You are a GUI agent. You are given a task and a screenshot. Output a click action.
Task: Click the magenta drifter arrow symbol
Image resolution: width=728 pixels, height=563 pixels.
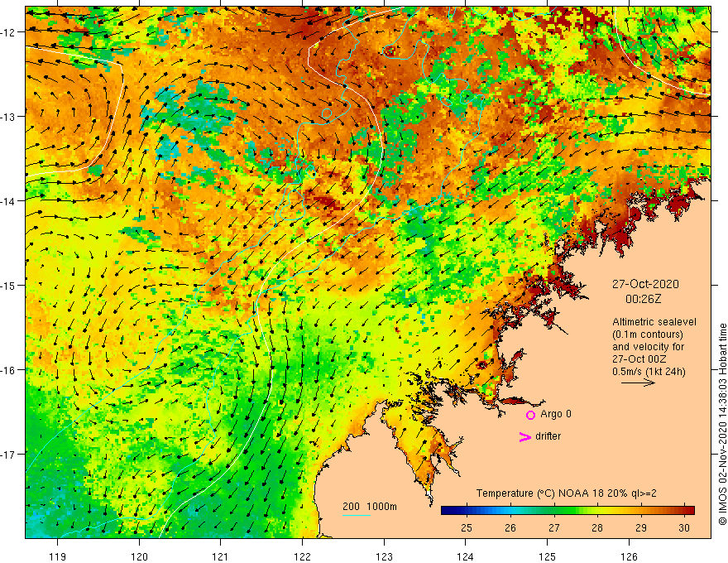click(525, 436)
